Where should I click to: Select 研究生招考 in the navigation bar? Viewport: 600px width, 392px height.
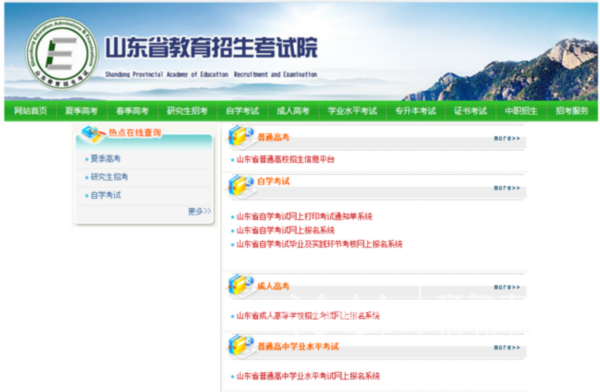pyautogui.click(x=187, y=111)
